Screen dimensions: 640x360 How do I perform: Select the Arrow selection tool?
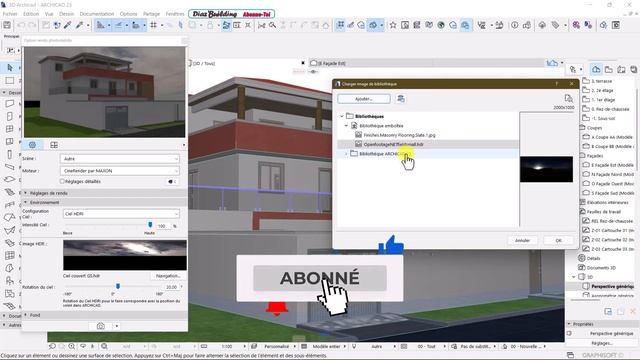[10, 68]
